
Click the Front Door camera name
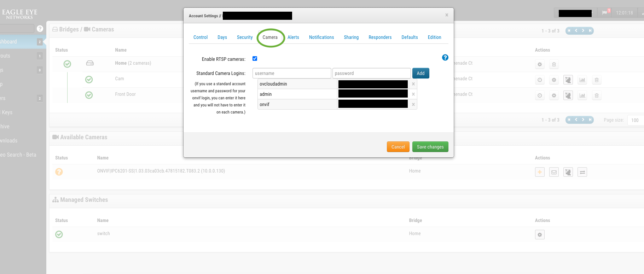point(125,94)
